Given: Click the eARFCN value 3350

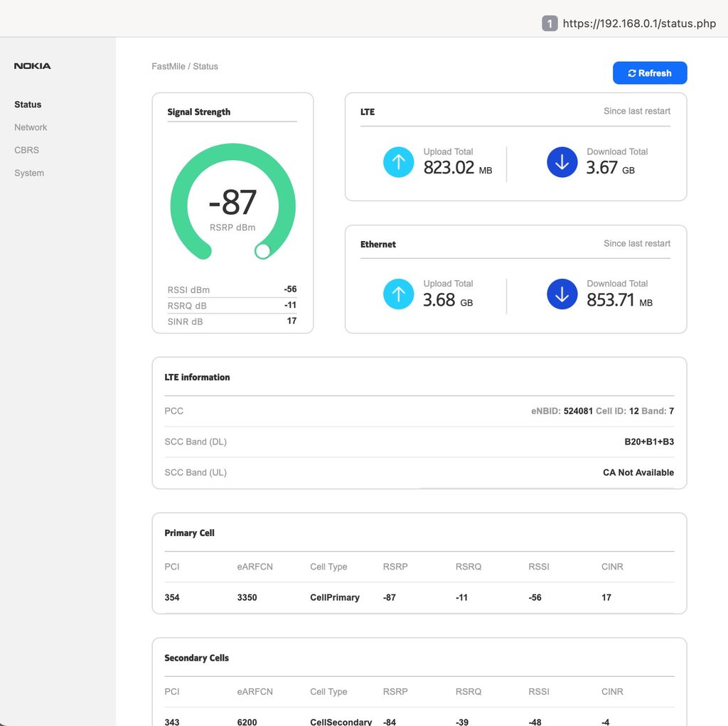Looking at the screenshot, I should pyautogui.click(x=247, y=597).
